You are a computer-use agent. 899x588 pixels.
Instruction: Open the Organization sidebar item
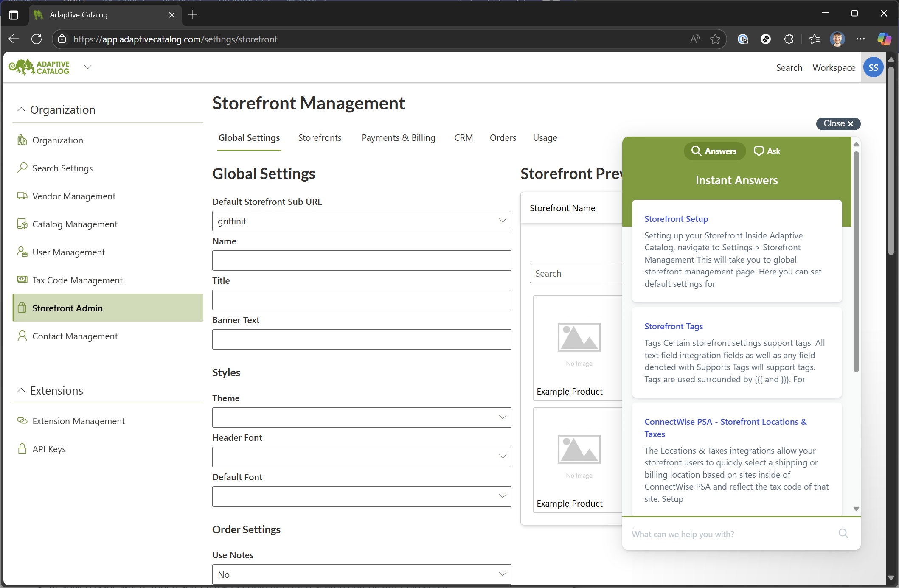(58, 140)
